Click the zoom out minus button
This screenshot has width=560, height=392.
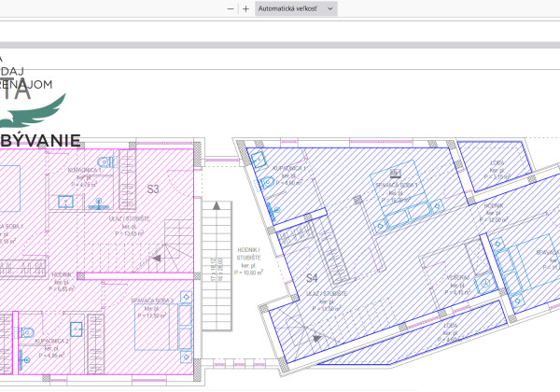[x=231, y=8]
